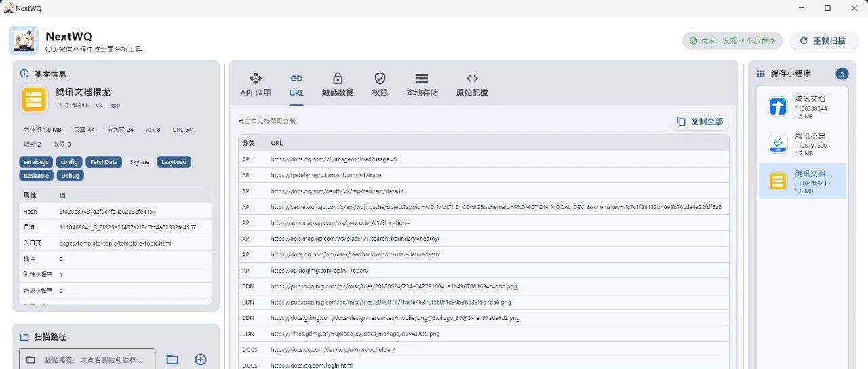Copy the vfiles.gtimg.cn oCvATJOC.png URL
The height and width of the screenshot is (369, 868).
click(x=355, y=334)
